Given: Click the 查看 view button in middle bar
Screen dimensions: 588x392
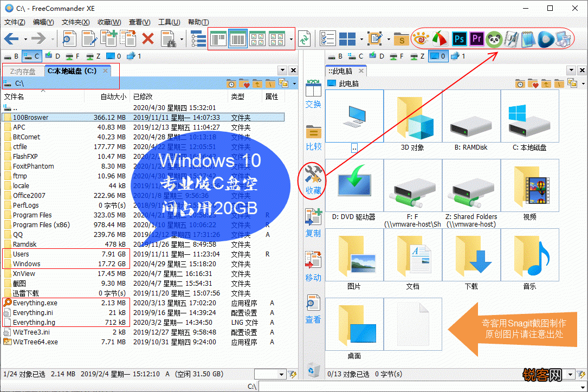Looking at the screenshot, I should point(313,309).
